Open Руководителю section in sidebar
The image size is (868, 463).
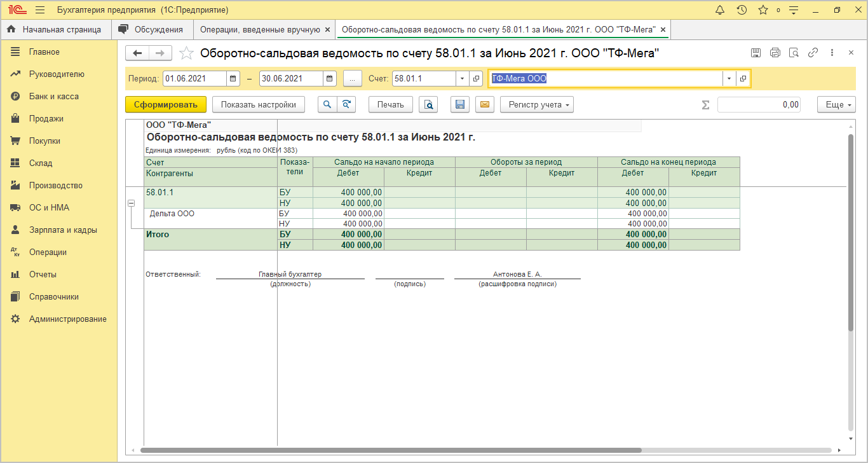pos(58,74)
